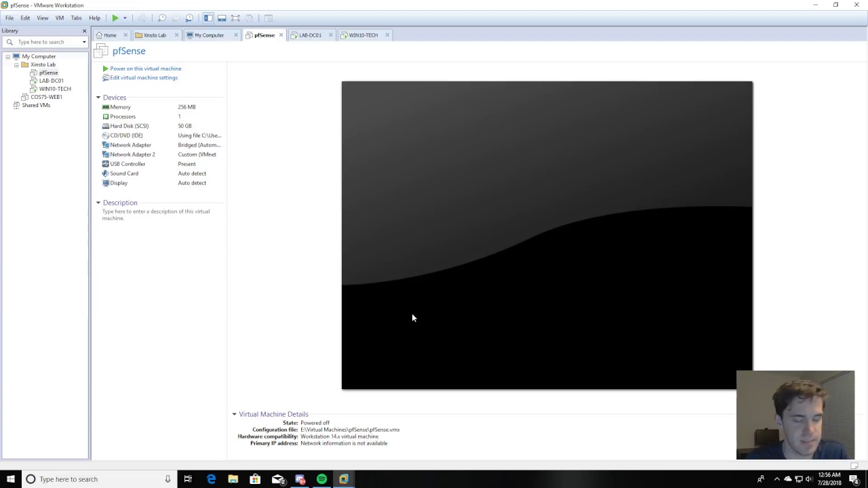Select COS75-WEB1 in the library tree
Screen dimensions: 868x488
pos(46,97)
